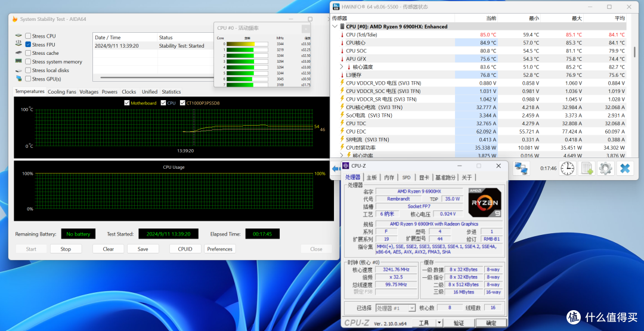Viewport: 644px width, 331px height.
Task: Uncheck the Stress FPU checkbox
Action: [x=28, y=44]
